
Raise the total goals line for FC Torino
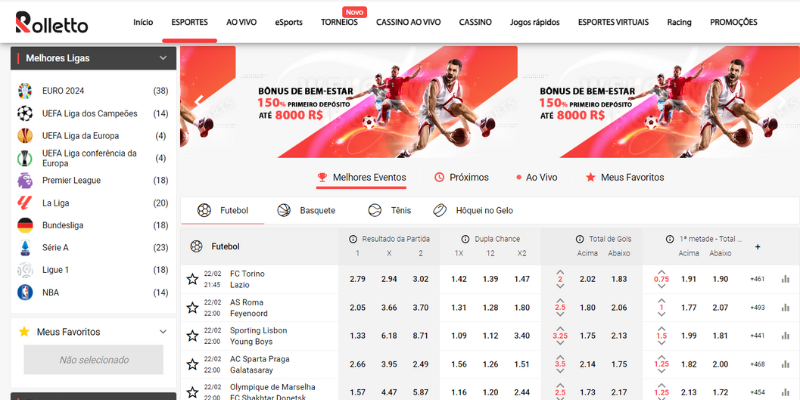pyautogui.click(x=560, y=273)
